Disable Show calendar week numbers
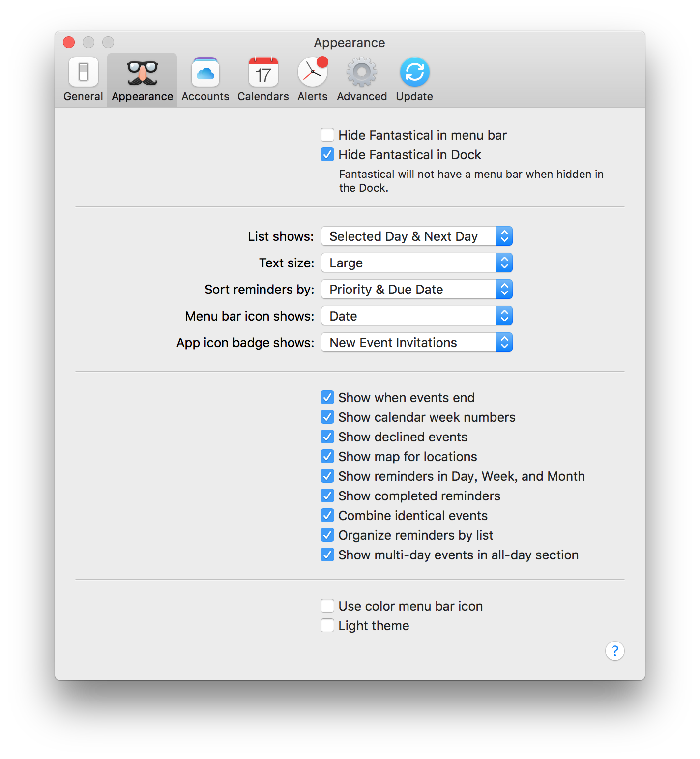 [327, 417]
